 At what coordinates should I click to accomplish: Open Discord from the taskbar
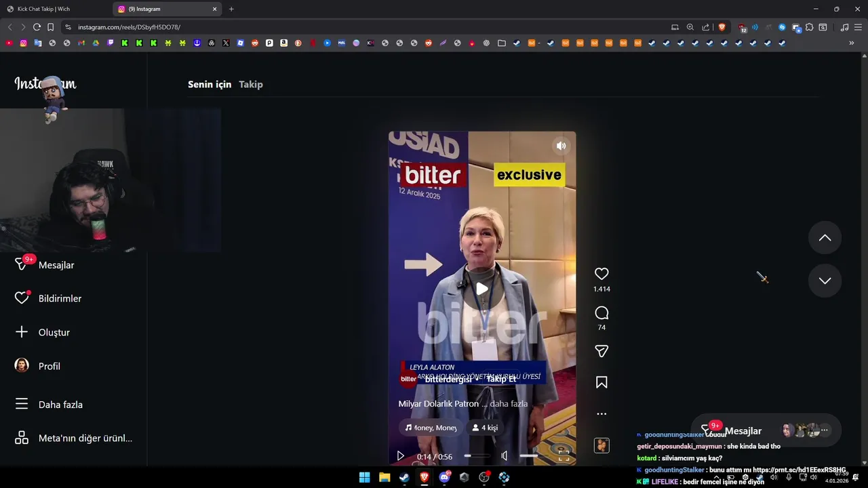coord(444,477)
